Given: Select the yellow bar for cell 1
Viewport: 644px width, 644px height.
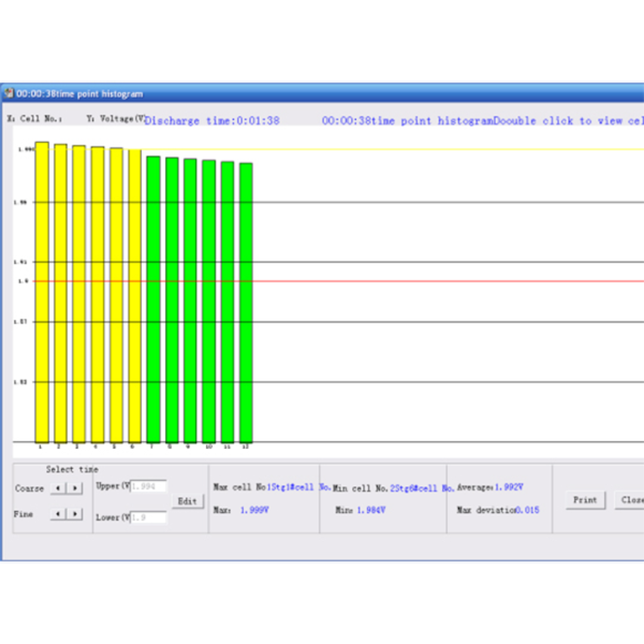Looking at the screenshot, I should [x=42, y=292].
